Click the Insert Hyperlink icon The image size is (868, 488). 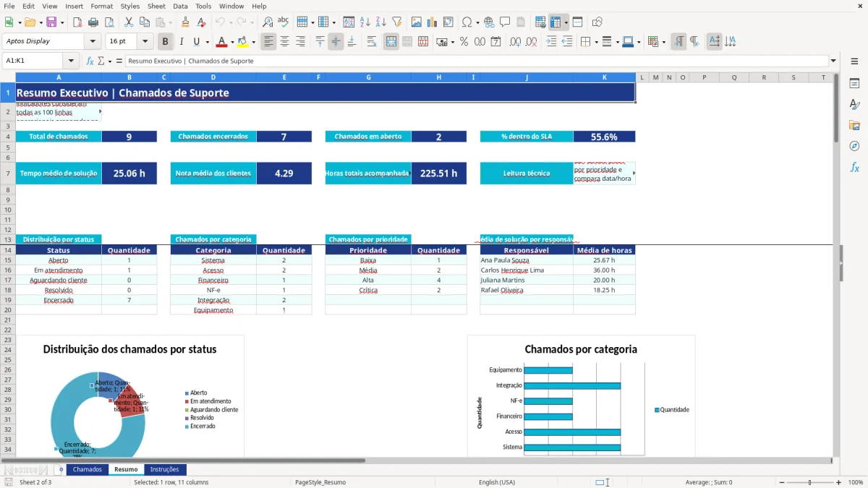pos(489,22)
